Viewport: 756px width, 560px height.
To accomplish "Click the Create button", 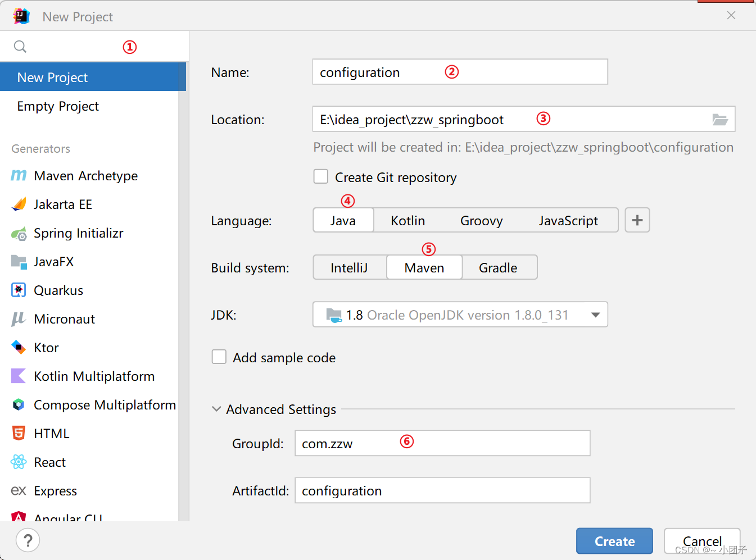I will coord(614,541).
